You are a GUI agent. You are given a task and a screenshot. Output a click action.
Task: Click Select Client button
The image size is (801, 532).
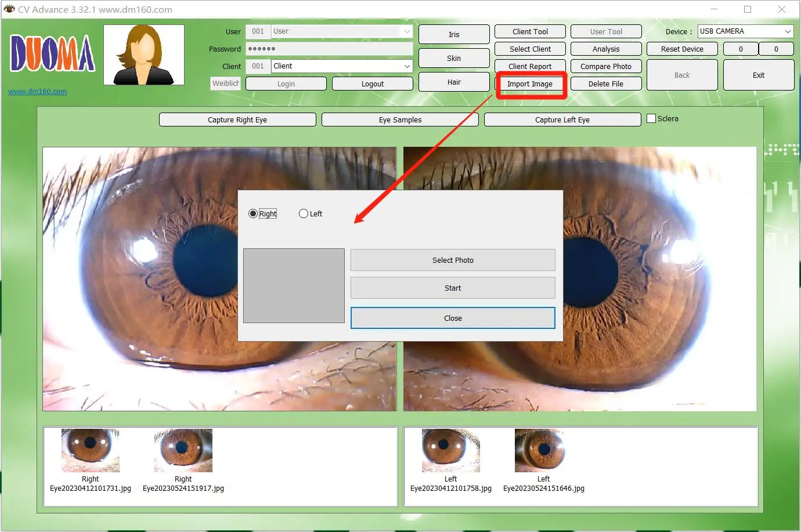[530, 49]
